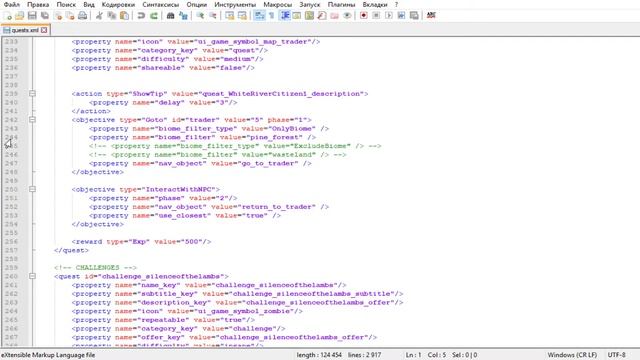Create a new document via toolbar
This screenshot has width=640, height=360.
click(7, 16)
